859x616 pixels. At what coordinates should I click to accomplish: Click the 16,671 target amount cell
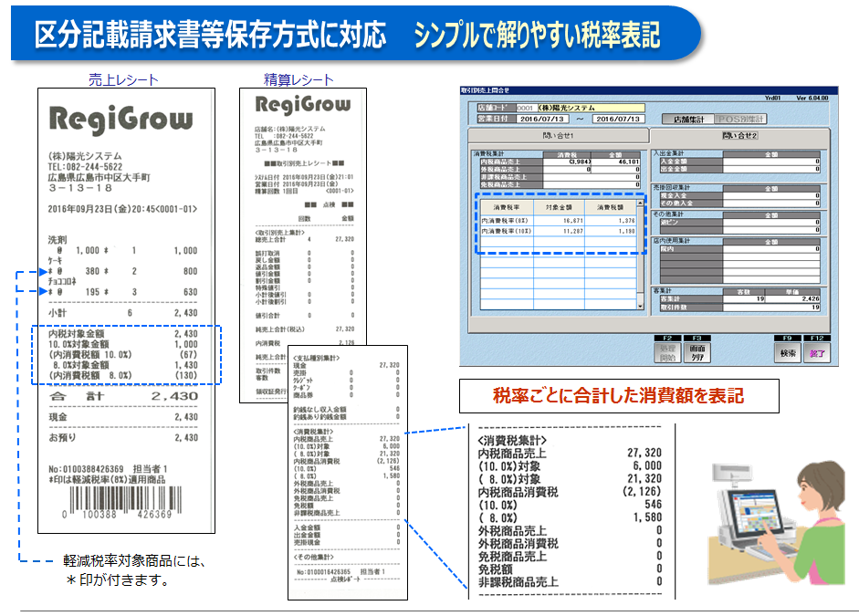[x=559, y=221]
